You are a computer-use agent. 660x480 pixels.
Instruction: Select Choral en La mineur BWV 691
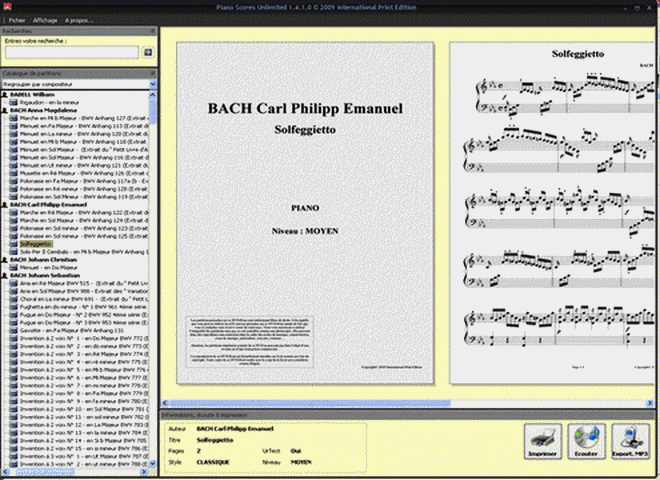coord(84,299)
